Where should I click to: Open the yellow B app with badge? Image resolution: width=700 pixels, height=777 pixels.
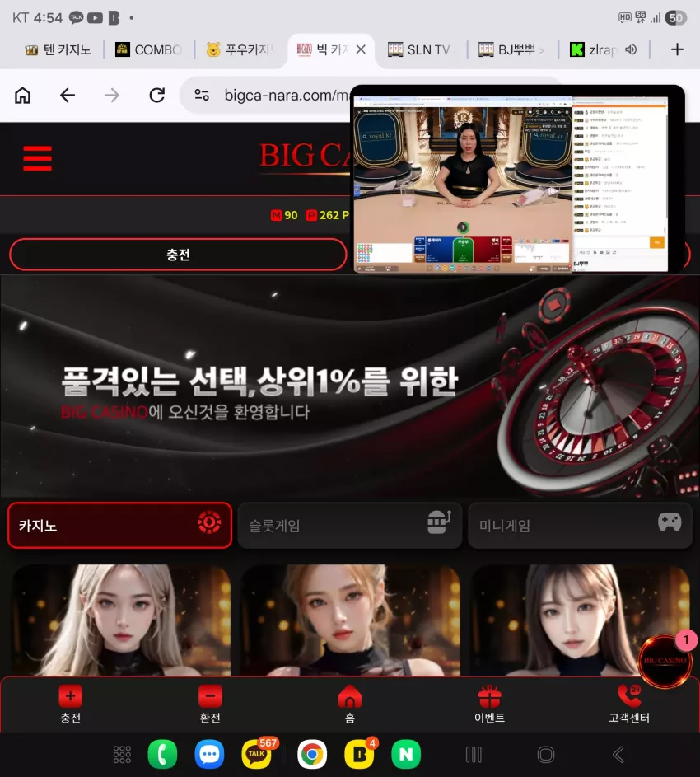(x=359, y=754)
